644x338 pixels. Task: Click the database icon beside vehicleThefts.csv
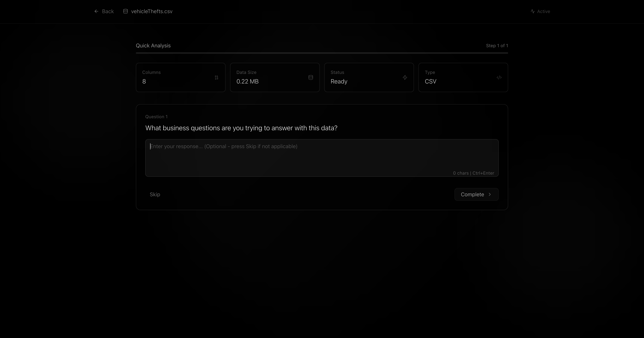tap(126, 11)
